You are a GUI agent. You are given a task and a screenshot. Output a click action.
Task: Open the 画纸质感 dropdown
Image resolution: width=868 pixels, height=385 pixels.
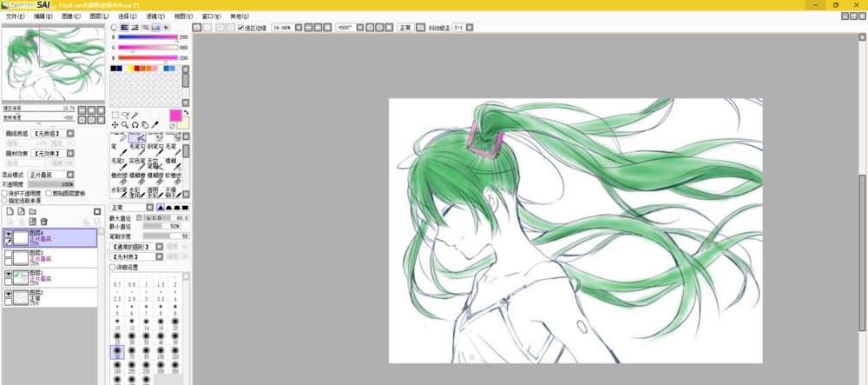click(69, 134)
